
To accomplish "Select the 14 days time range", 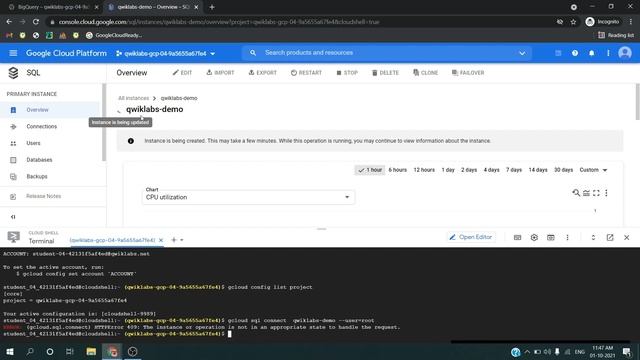I will pyautogui.click(x=538, y=170).
